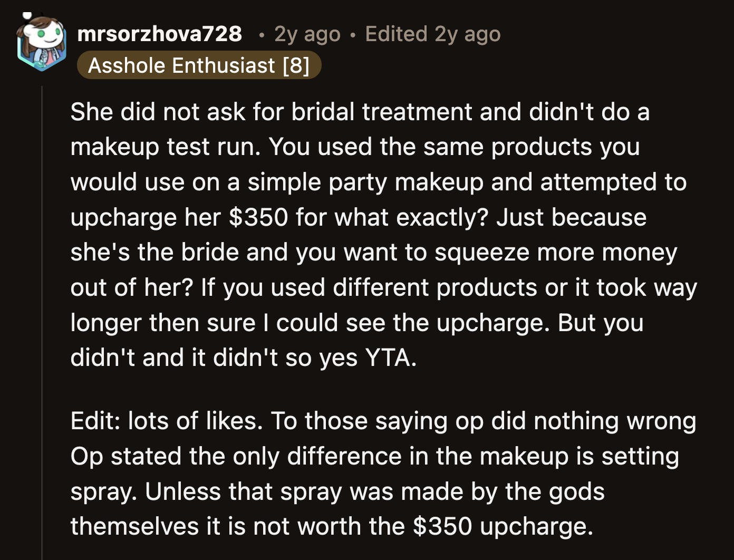The width and height of the screenshot is (734, 560).
Task: Click the $350 amount in the comment text
Action: click(258, 217)
